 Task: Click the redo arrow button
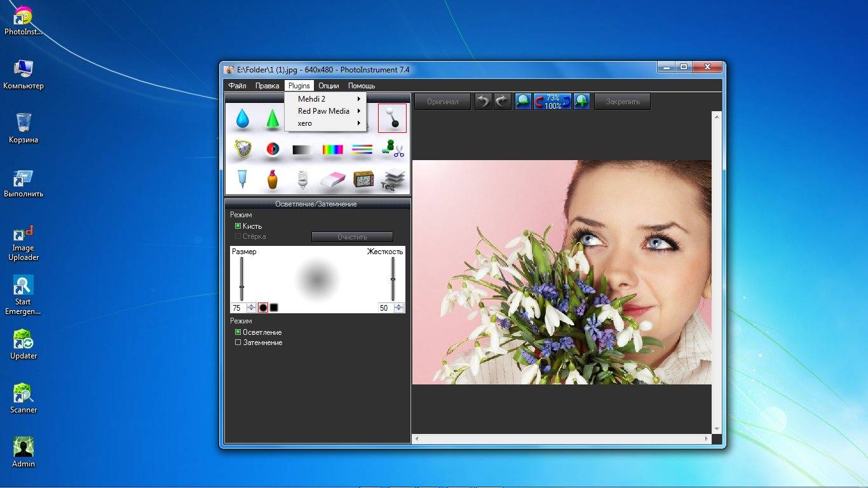click(x=503, y=101)
